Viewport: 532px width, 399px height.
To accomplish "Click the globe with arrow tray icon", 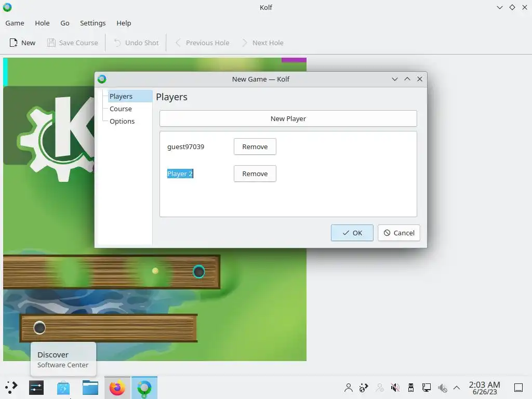I will click(364, 388).
